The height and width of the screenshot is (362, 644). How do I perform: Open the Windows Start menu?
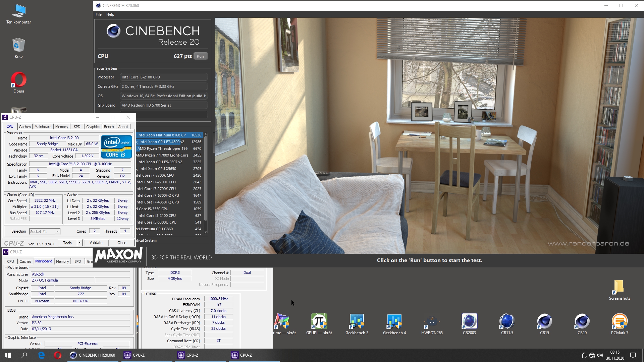(x=8, y=355)
